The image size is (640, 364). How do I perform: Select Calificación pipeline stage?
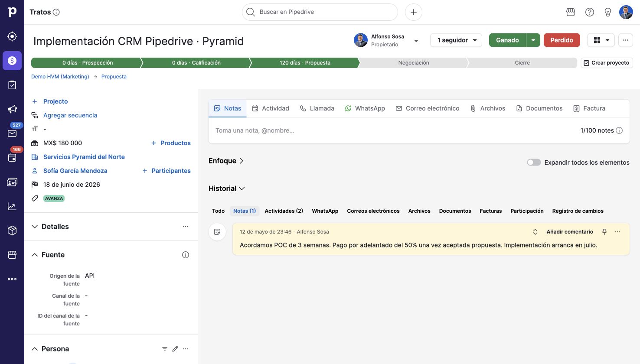tap(196, 63)
